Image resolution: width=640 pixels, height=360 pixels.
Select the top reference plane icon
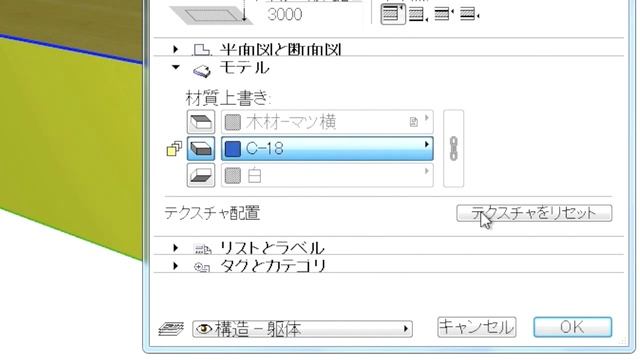[x=393, y=14]
